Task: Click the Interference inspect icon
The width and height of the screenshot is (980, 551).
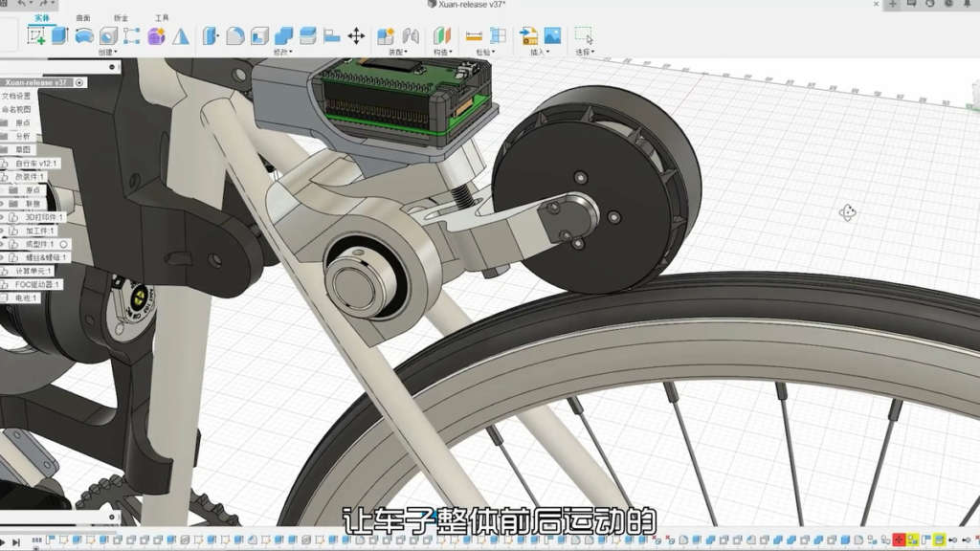Action: pos(498,35)
